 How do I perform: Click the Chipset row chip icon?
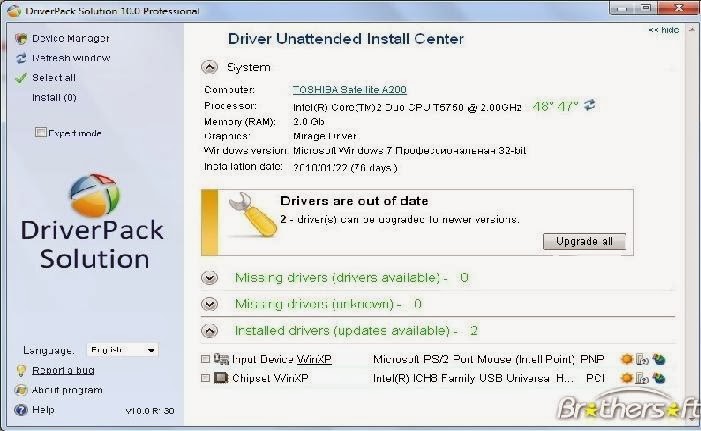(x=221, y=378)
